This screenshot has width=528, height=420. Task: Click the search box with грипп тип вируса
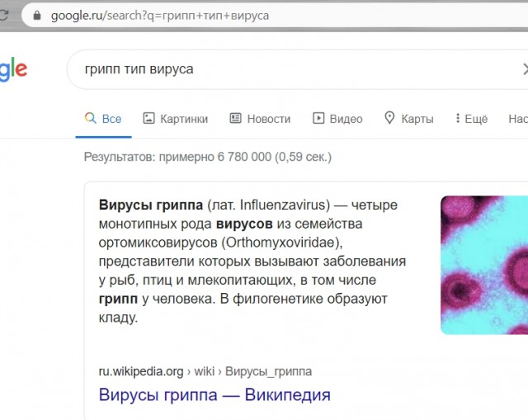point(297,69)
